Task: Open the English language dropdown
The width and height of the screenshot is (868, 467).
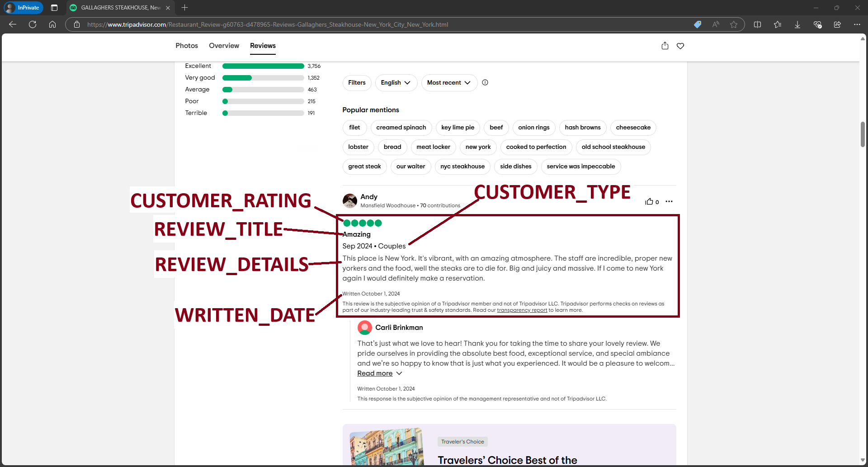Action: coord(396,82)
